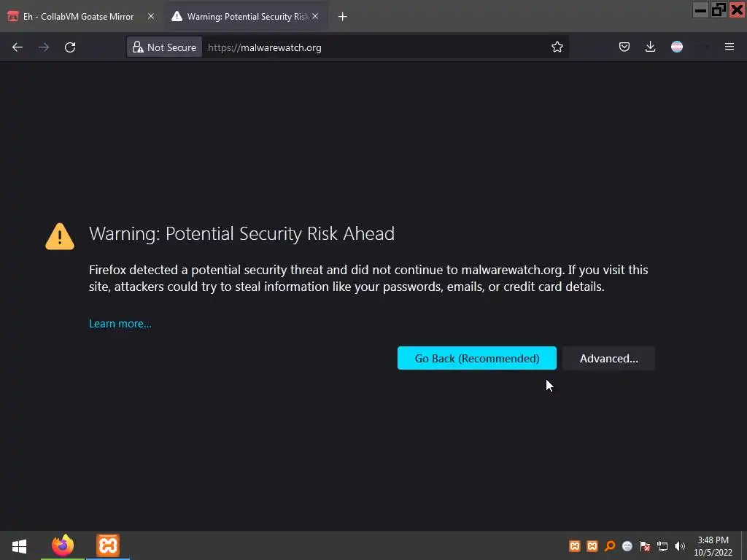The image size is (747, 560).
Task: Minimize the Firefox window
Action: (700, 10)
